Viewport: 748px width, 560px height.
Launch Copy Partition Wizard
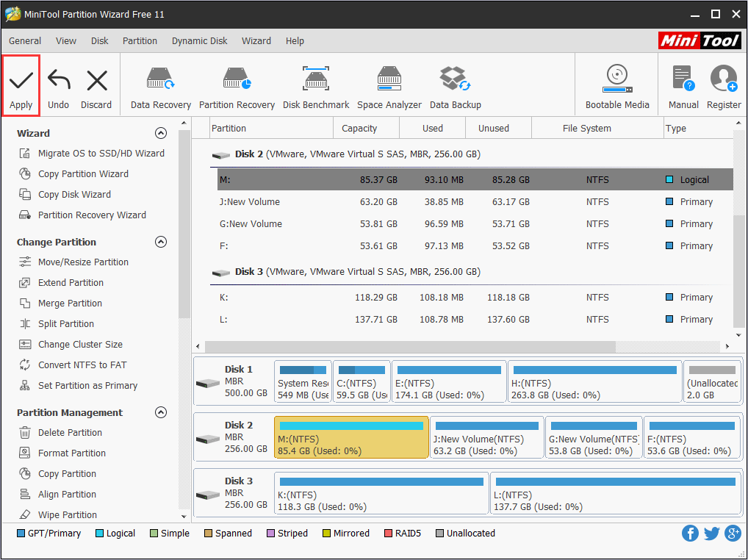pyautogui.click(x=73, y=173)
